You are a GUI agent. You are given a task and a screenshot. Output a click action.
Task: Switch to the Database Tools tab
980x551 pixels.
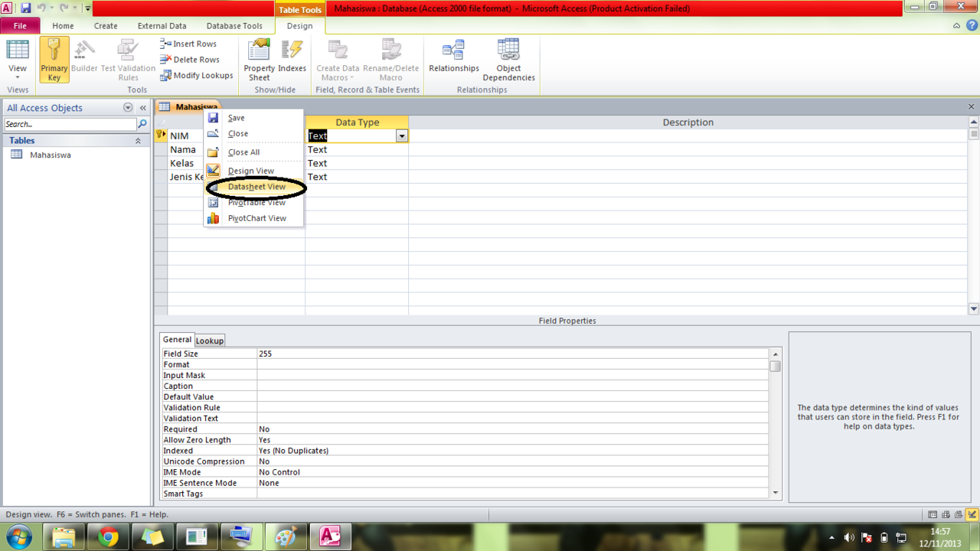coord(234,25)
